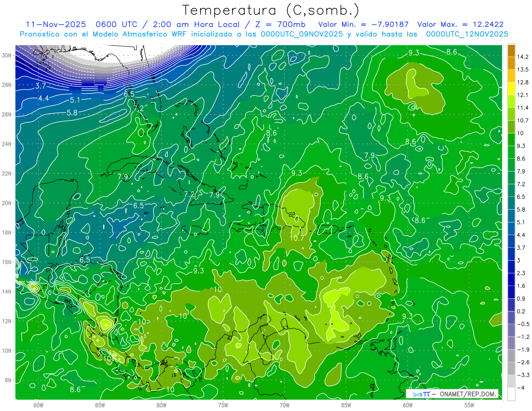Click the '30N' latitude axis label
The image size is (532, 411).
point(7,55)
